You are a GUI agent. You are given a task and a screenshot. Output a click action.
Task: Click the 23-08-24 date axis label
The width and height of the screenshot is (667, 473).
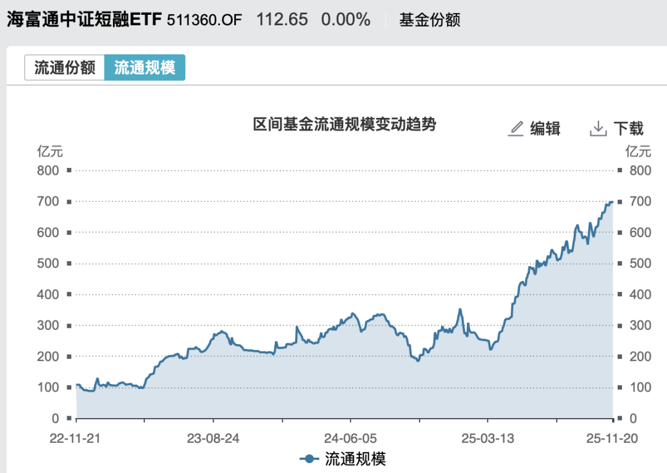coord(212,437)
